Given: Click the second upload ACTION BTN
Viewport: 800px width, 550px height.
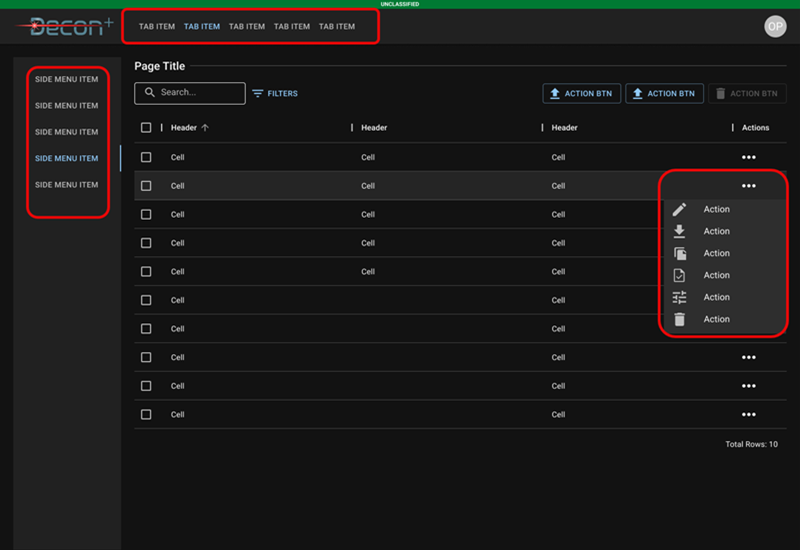Looking at the screenshot, I should [664, 93].
